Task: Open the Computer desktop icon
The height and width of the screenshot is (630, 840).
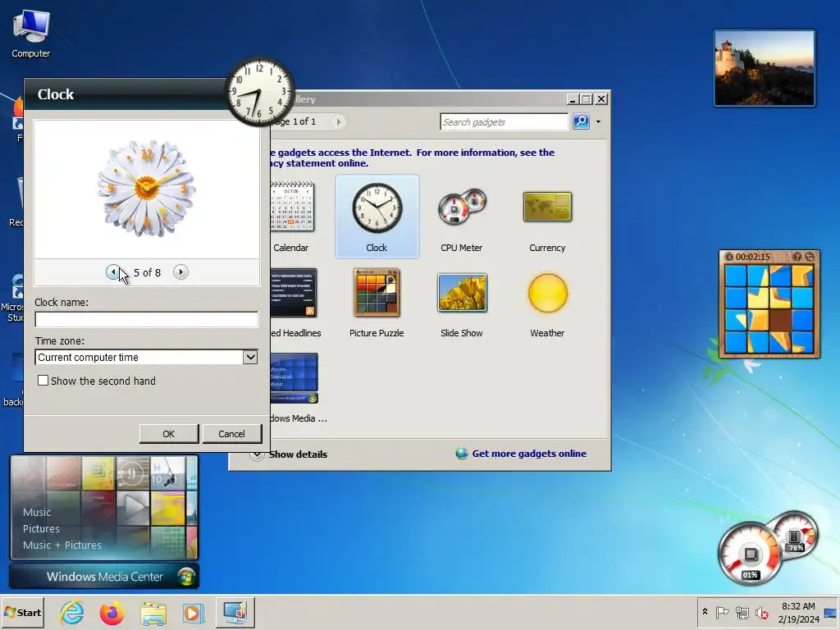Action: [x=30, y=34]
